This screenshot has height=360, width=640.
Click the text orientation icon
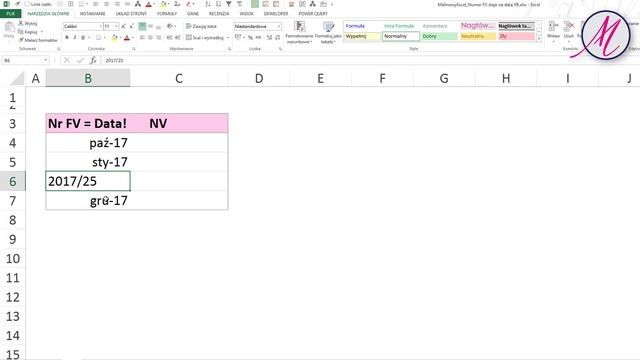pos(170,26)
